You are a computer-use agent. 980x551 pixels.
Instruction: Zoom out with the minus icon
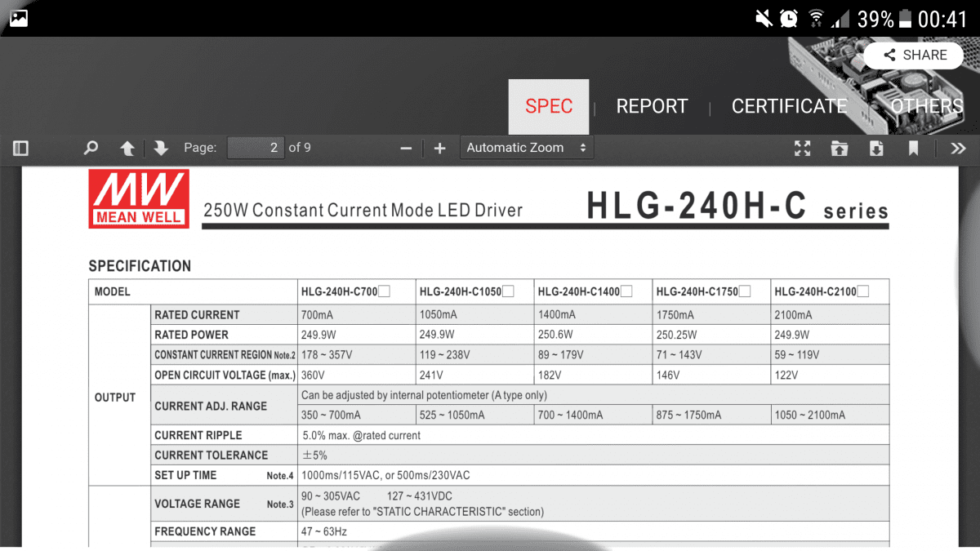(406, 149)
